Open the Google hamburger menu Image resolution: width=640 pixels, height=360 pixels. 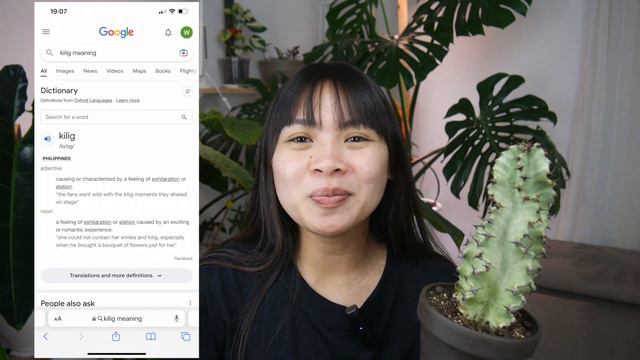coord(46,31)
